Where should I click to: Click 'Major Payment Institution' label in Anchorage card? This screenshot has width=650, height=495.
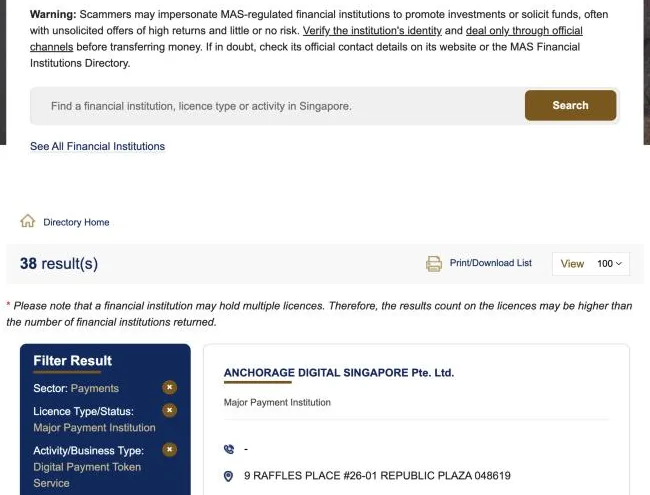[277, 403]
